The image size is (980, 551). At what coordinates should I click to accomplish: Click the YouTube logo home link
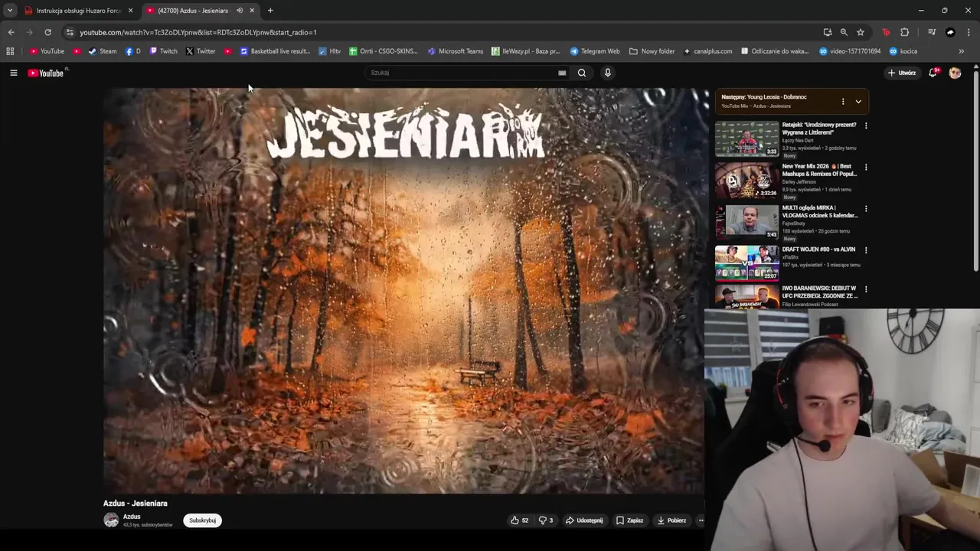tap(46, 73)
